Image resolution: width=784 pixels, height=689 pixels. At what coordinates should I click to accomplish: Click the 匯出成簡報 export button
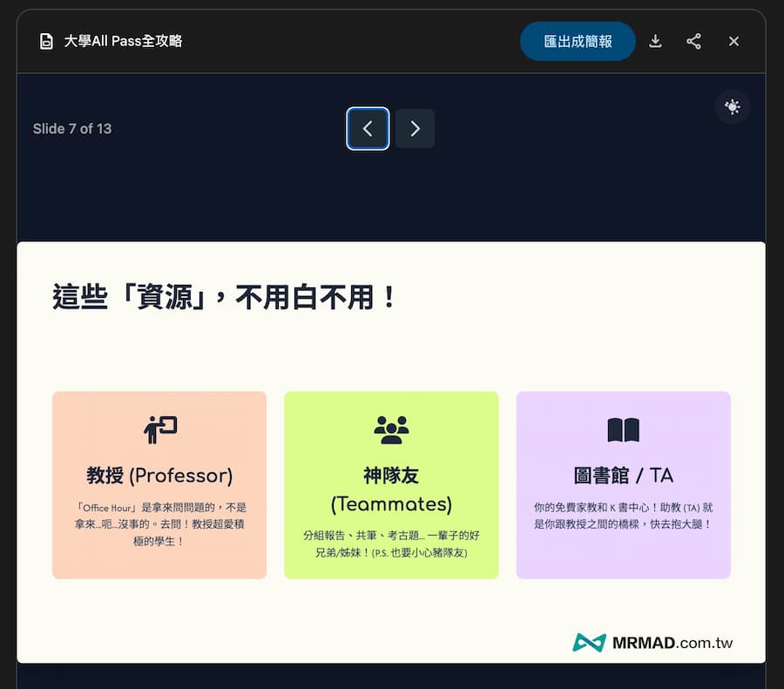click(578, 40)
